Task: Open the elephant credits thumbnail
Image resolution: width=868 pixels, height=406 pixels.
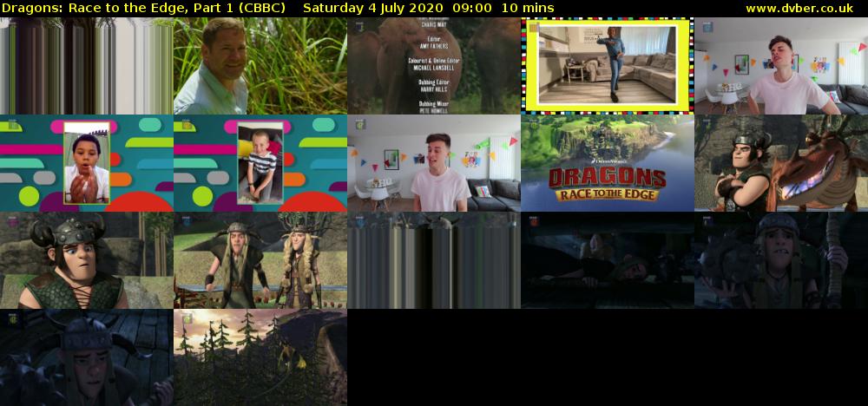Action: coord(434,66)
